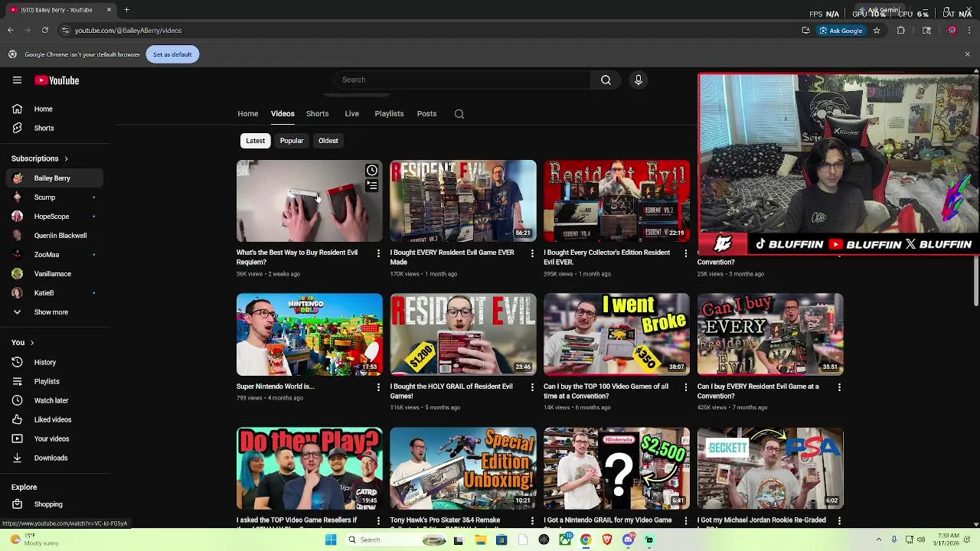Screen dimensions: 980x551
Task: Filter videos by Latest
Action: click(x=255, y=141)
